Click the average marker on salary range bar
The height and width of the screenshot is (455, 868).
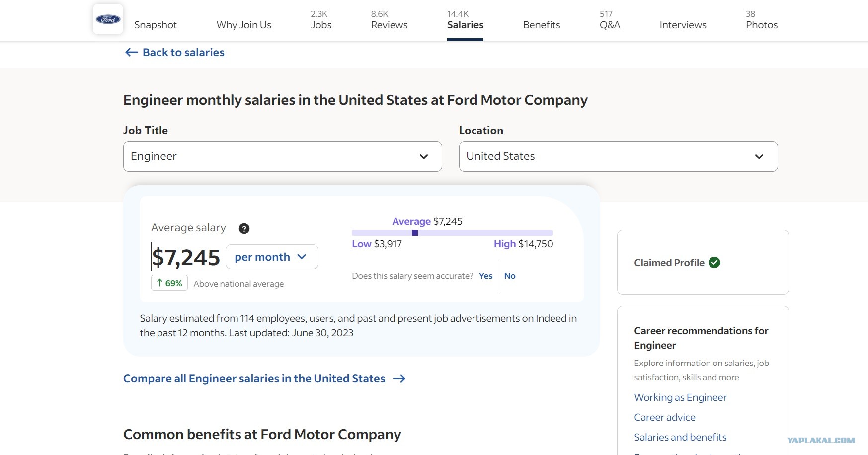tap(415, 233)
